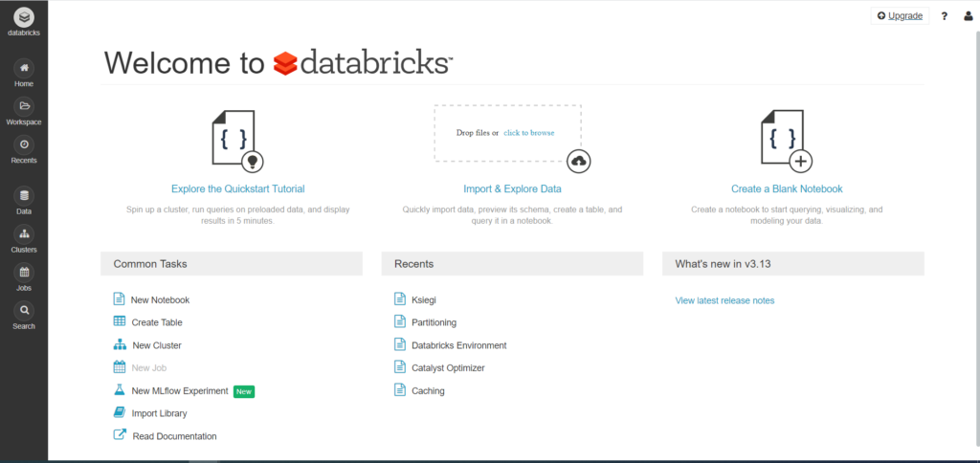Click the cloud upload icon
Viewport: 980px width, 463px height.
tap(579, 162)
